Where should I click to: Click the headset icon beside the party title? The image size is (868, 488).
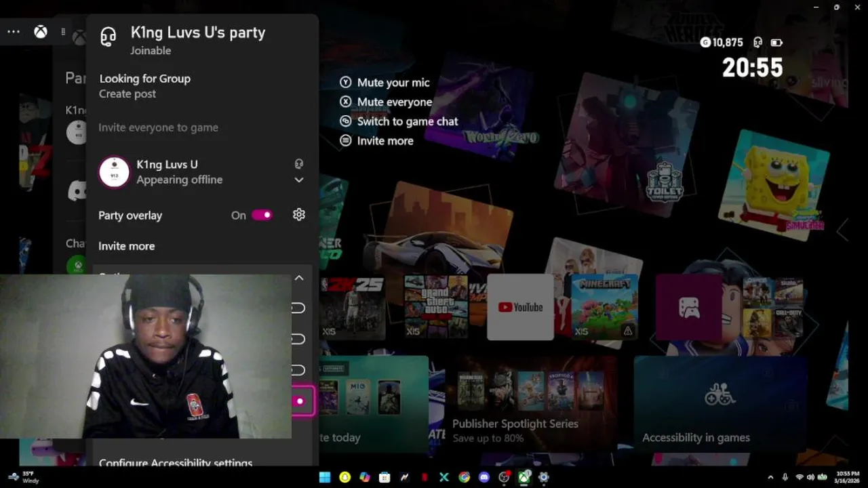pos(108,37)
